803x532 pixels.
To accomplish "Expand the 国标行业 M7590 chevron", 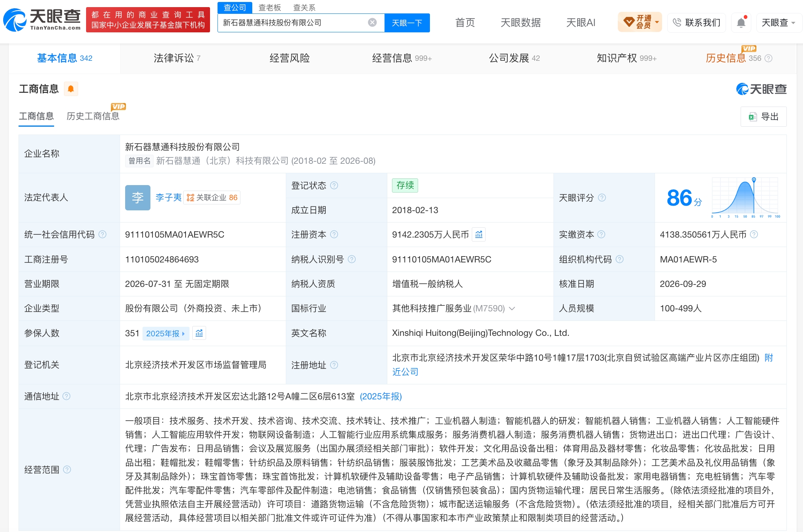I will (512, 308).
